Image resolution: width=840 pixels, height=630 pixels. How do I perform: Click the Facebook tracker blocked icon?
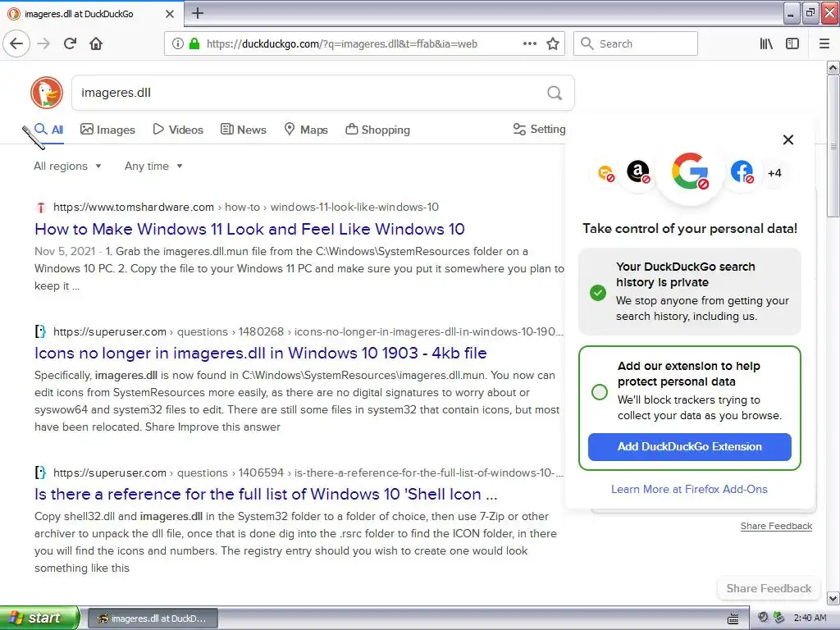coord(742,172)
